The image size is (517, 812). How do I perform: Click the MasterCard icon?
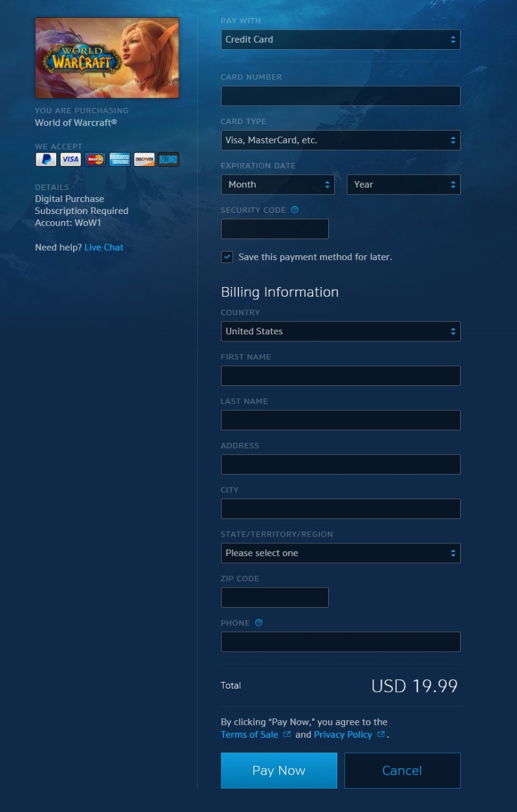95,160
